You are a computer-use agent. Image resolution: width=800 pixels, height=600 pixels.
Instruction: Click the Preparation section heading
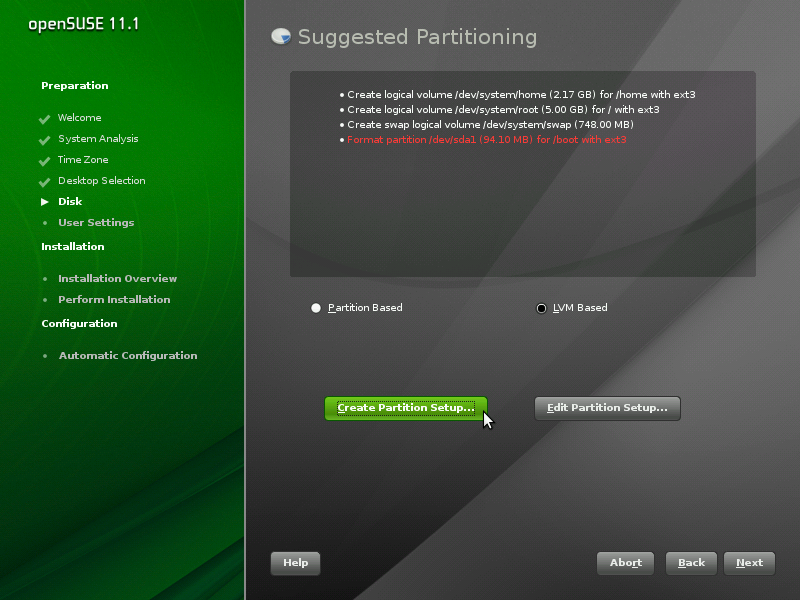pos(74,86)
